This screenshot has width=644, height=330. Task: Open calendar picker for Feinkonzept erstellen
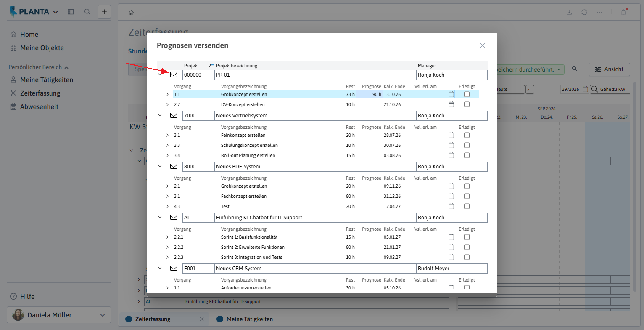coord(451,135)
